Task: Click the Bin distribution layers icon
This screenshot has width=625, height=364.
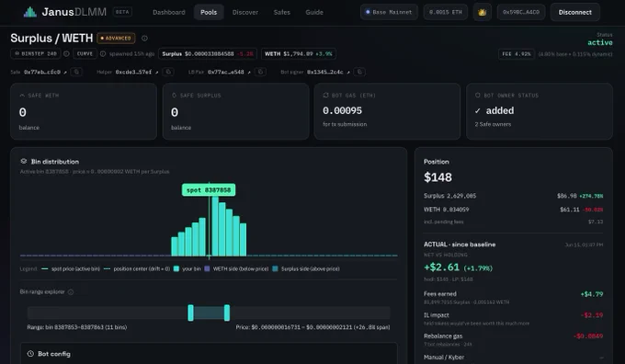Action: pyautogui.click(x=24, y=161)
